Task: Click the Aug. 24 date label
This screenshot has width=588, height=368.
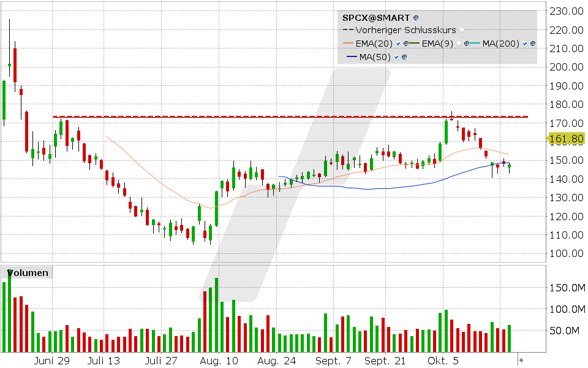Action: click(276, 361)
